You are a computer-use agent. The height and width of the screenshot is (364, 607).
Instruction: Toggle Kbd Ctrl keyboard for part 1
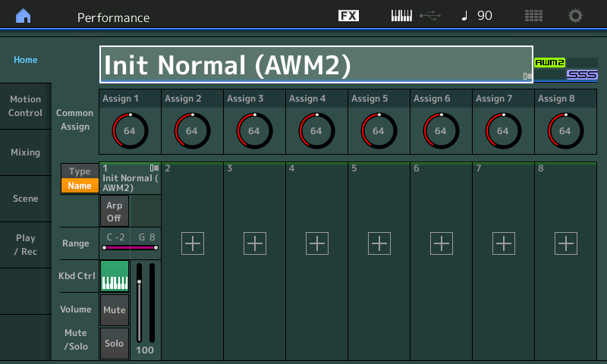tap(115, 276)
